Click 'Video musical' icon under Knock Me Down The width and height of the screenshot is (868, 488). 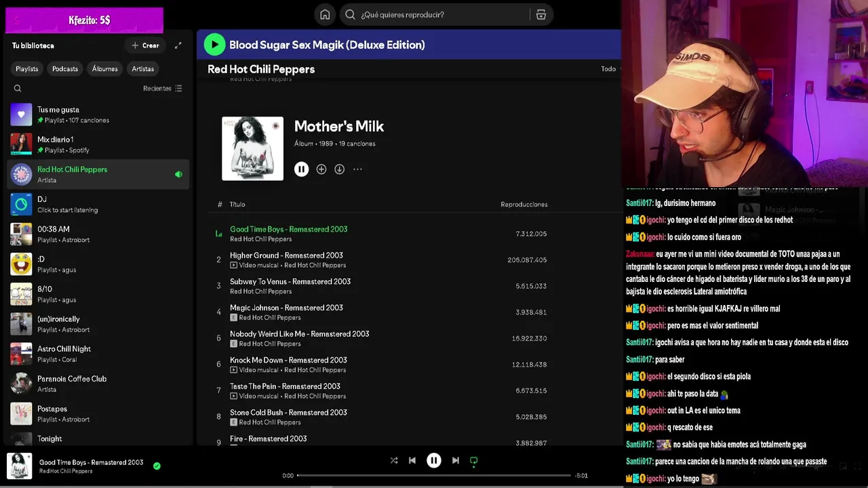pyautogui.click(x=233, y=370)
